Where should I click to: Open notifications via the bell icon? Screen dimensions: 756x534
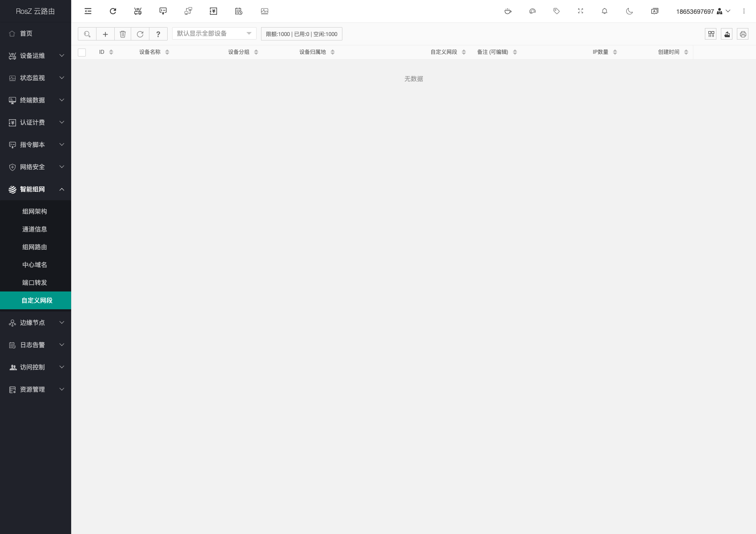[604, 11]
